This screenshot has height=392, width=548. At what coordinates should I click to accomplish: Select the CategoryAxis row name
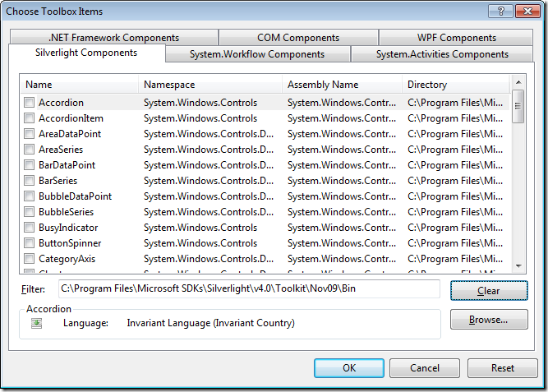coord(67,258)
